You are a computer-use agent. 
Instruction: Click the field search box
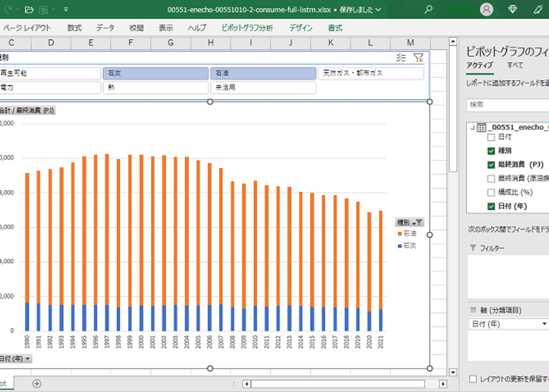(507, 105)
